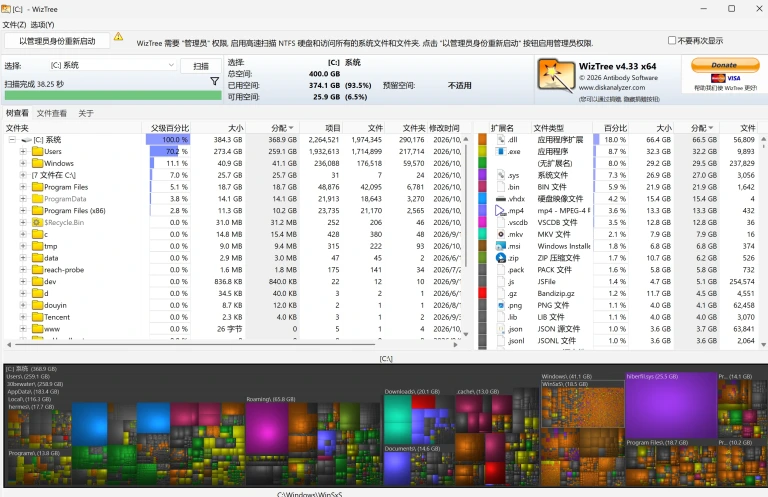The image size is (768, 497).
Task: Click the ProgramData folder icon
Action: pyautogui.click(x=38, y=199)
